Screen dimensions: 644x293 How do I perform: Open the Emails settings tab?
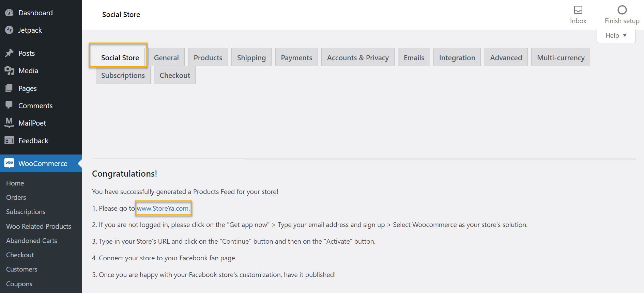(x=414, y=58)
